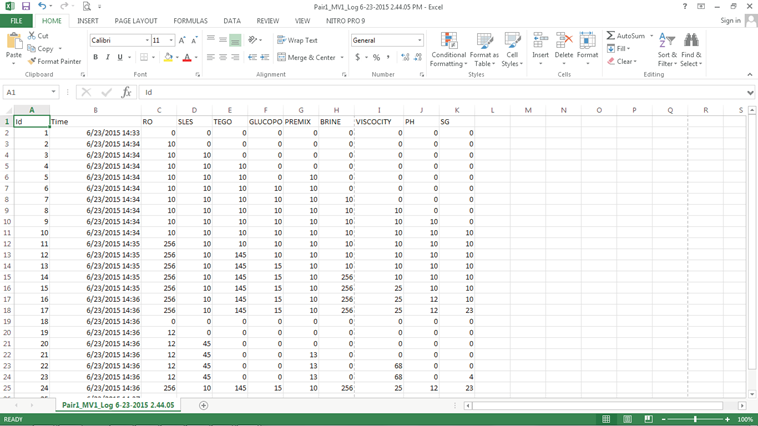This screenshot has height=426, width=758.
Task: Toggle align text right
Action: [x=235, y=57]
